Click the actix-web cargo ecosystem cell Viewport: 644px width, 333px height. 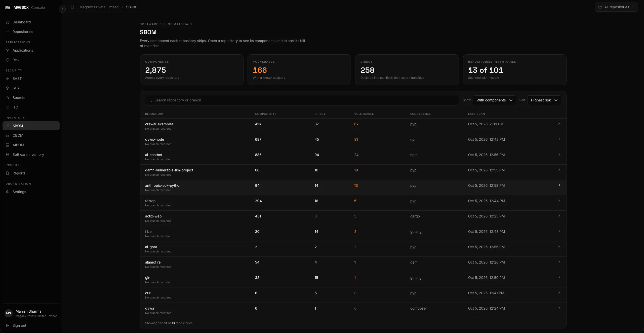pos(415,216)
